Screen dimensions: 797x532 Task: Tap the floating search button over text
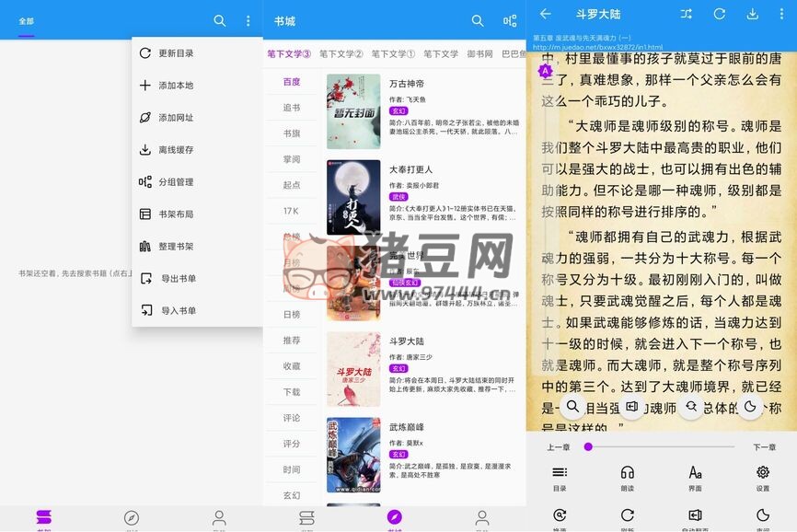pos(572,407)
